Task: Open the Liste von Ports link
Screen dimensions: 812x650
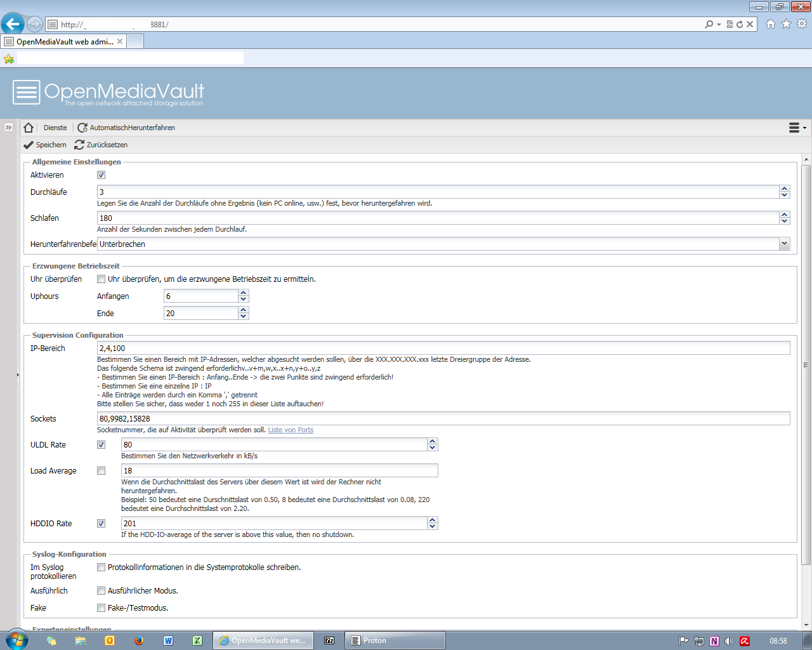Action: [291, 430]
